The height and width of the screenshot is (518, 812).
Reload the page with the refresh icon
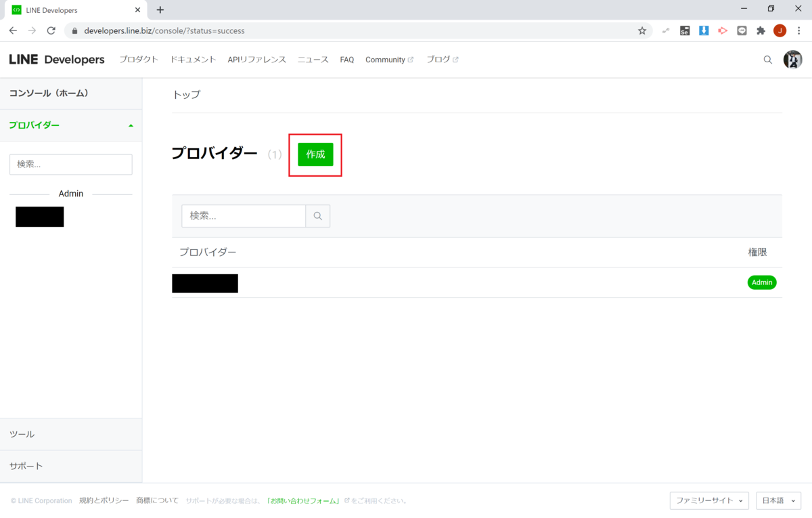[x=51, y=30]
